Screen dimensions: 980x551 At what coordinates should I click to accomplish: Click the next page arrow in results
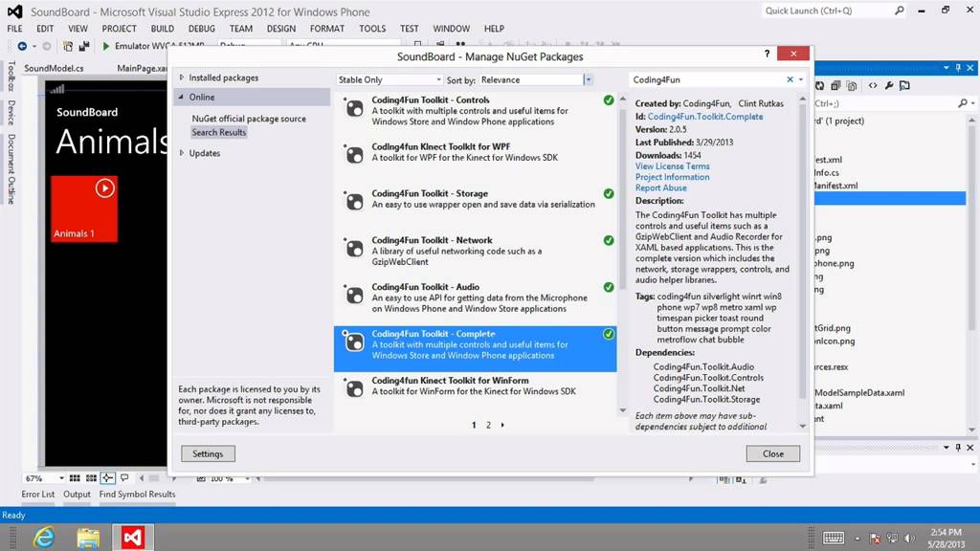point(502,425)
